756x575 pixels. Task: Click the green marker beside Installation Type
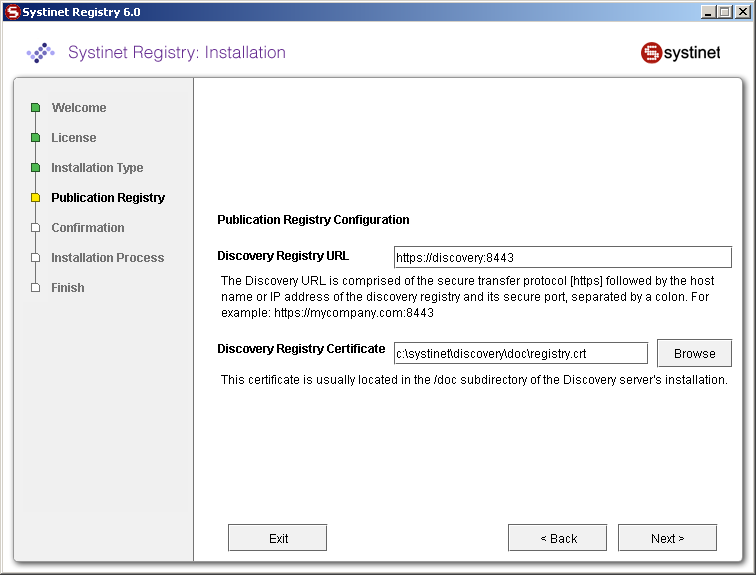[x=35, y=168]
